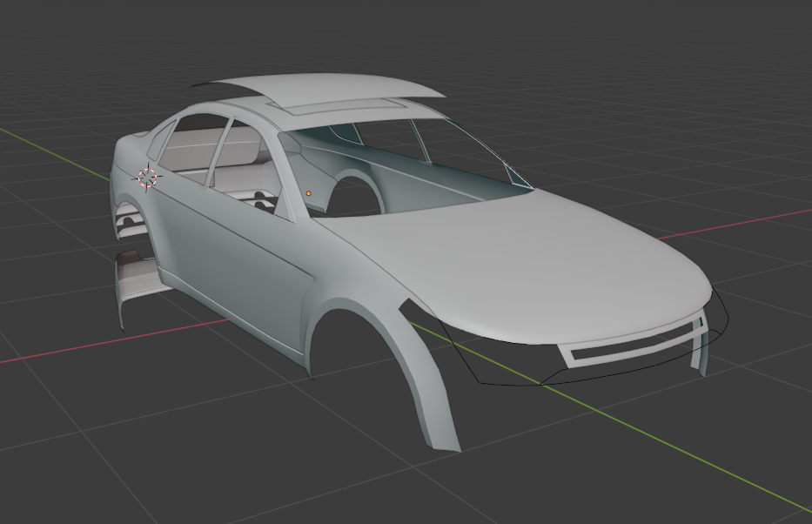The width and height of the screenshot is (812, 524).
Task: Select the car hood surface
Action: 518,264
